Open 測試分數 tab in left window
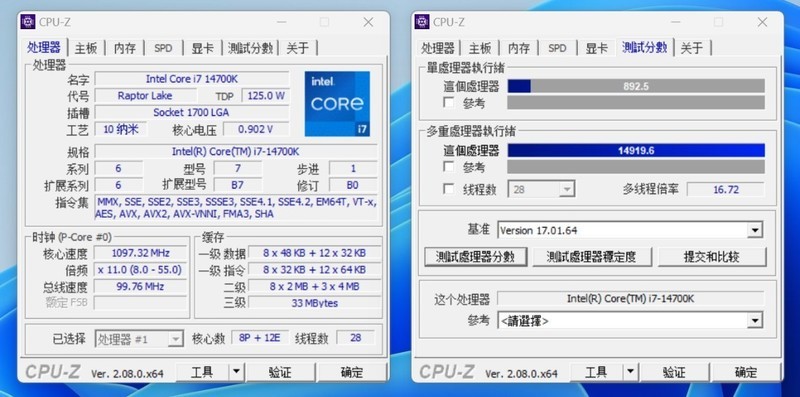The image size is (800, 397). coord(250,48)
